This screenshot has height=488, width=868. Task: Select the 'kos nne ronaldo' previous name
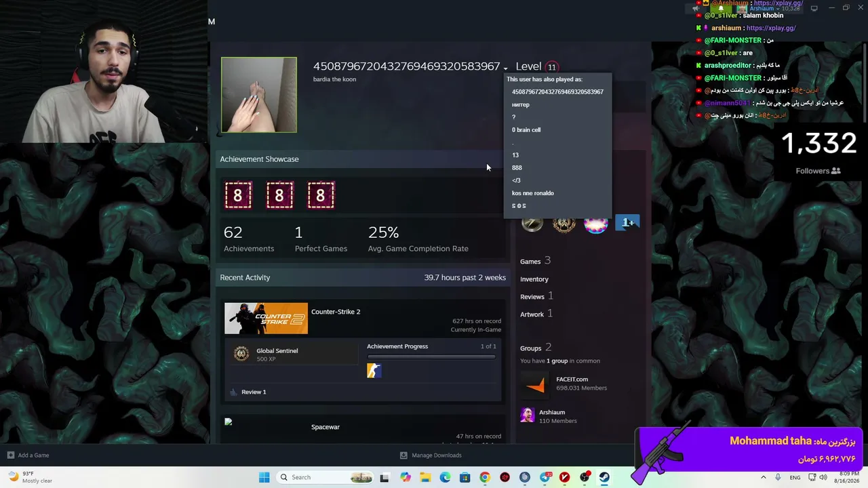(x=533, y=193)
